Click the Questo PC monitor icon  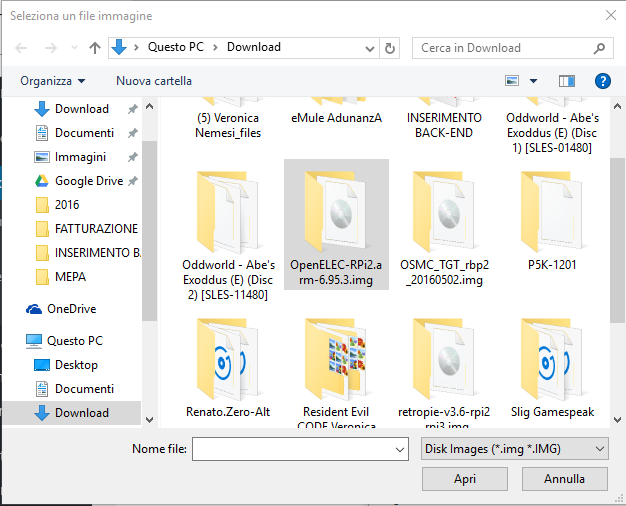34,341
